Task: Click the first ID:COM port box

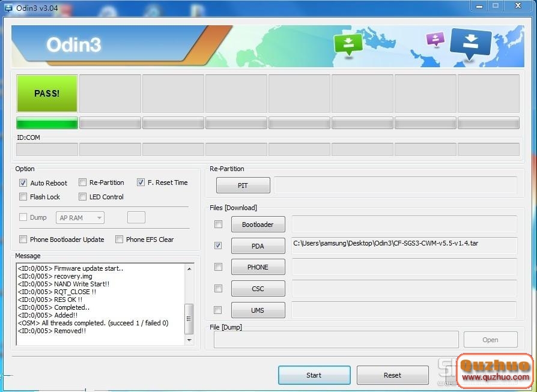Action: pyautogui.click(x=47, y=149)
